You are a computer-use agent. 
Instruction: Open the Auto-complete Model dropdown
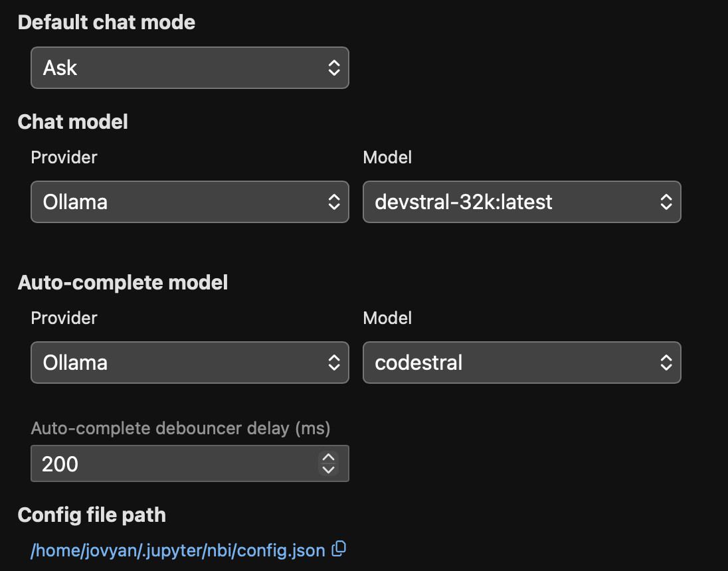(522, 363)
